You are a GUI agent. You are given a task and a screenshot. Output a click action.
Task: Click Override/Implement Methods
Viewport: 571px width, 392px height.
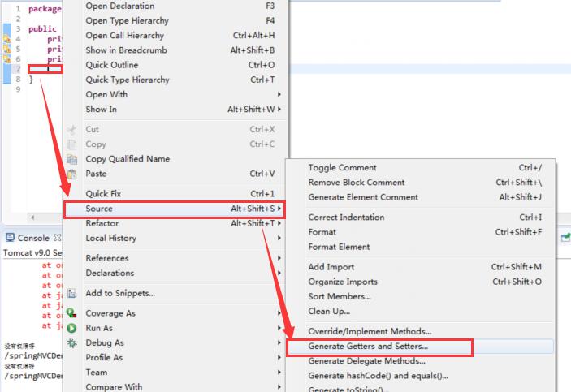[x=370, y=331]
